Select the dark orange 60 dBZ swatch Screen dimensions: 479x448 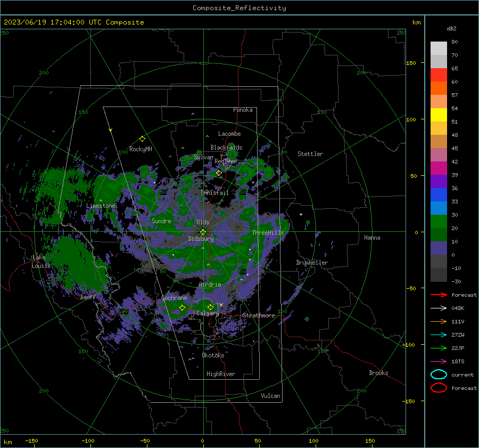(x=439, y=88)
